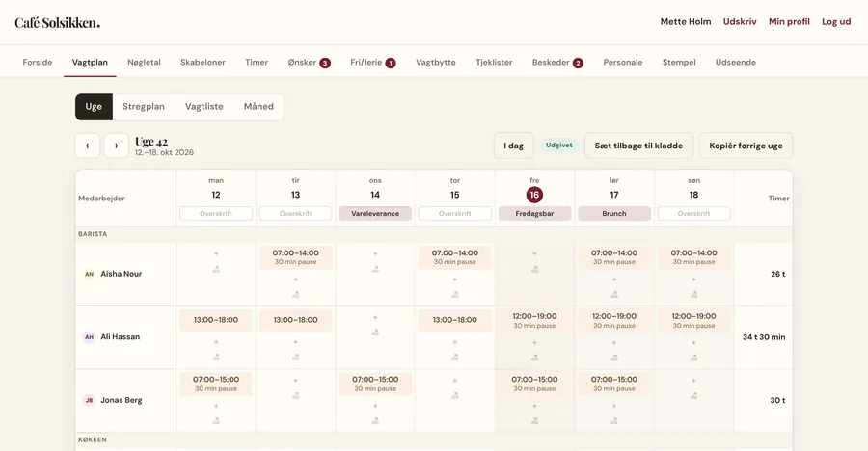Click Overskrift field for Monday 12

(x=216, y=214)
